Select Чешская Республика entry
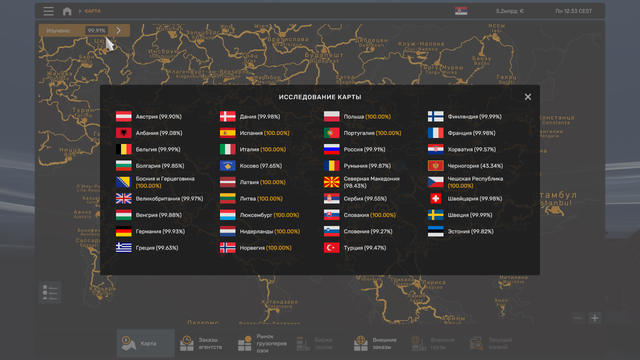This screenshot has height=360, width=640. pos(465,182)
